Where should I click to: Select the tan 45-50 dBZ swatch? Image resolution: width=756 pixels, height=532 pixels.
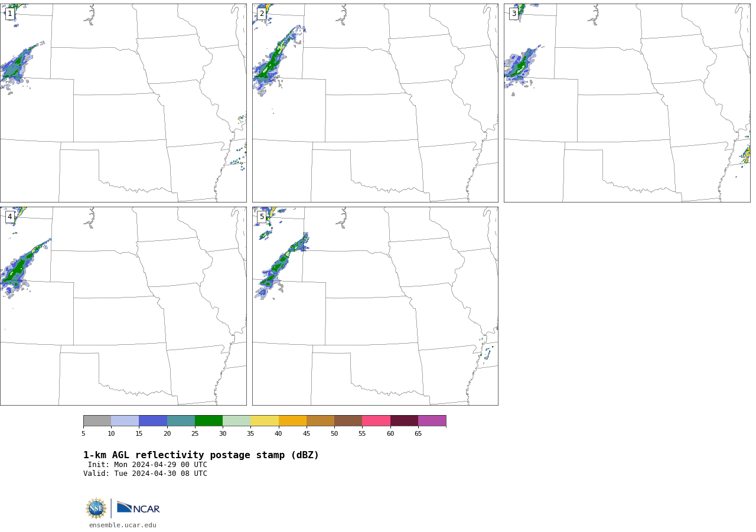tap(320, 421)
